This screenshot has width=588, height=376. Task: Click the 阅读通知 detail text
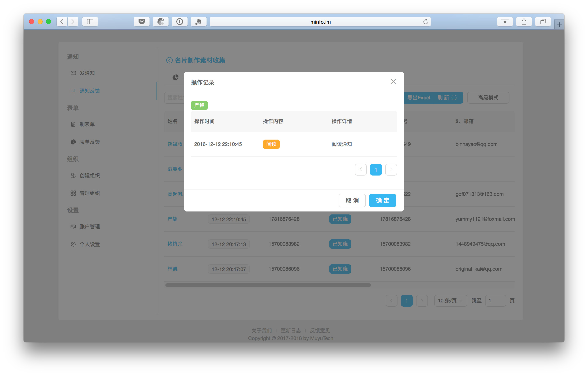coord(342,144)
